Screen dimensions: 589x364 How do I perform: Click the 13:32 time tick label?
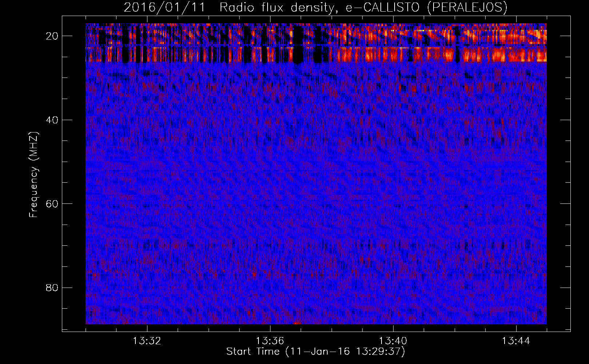point(147,341)
